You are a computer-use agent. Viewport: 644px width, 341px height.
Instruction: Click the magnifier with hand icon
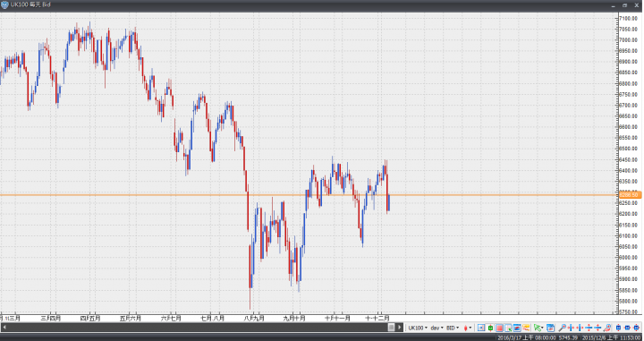(x=607, y=328)
